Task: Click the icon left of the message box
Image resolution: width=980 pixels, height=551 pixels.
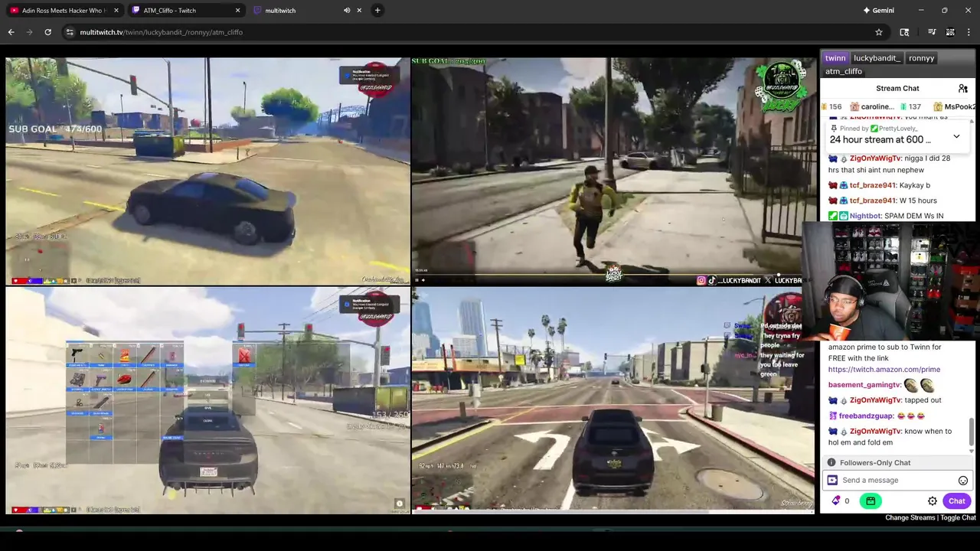Action: point(832,481)
